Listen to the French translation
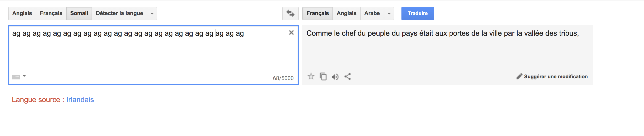The height and width of the screenshot is (136, 644). pos(335,77)
